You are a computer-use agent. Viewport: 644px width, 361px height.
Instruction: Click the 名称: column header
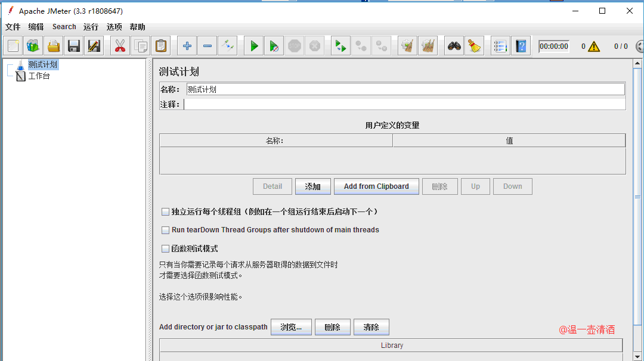pyautogui.click(x=276, y=141)
